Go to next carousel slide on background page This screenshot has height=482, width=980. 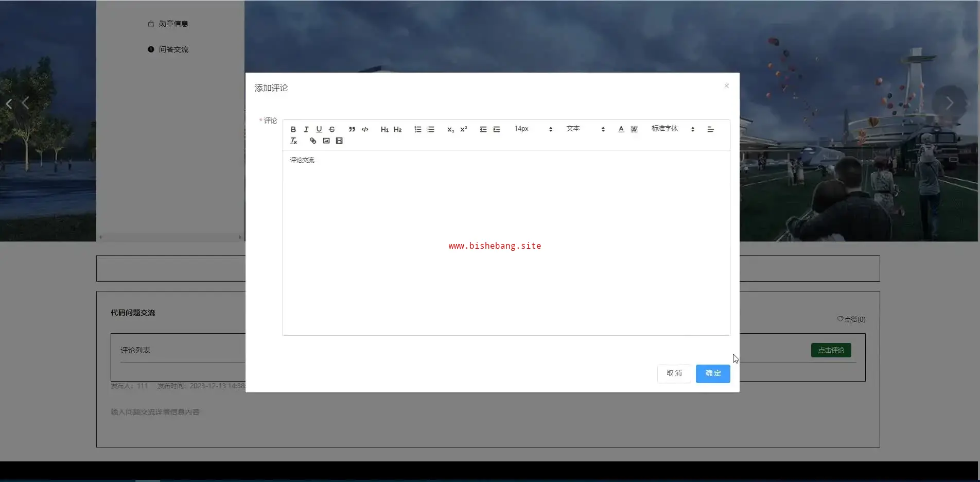tap(950, 104)
